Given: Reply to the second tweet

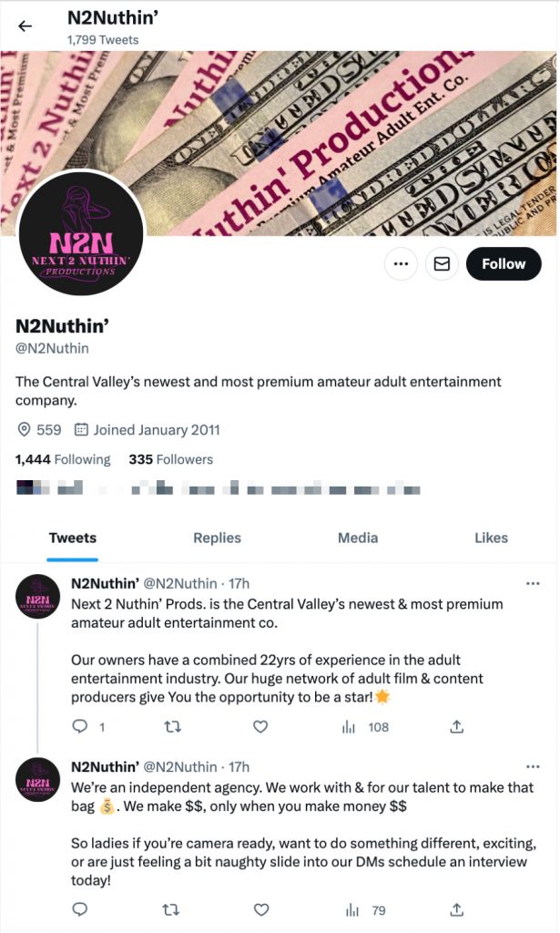Looking at the screenshot, I should tap(80, 908).
